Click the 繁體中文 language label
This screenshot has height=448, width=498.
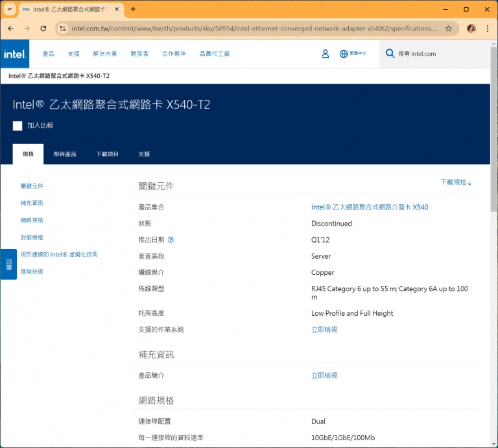pos(358,53)
